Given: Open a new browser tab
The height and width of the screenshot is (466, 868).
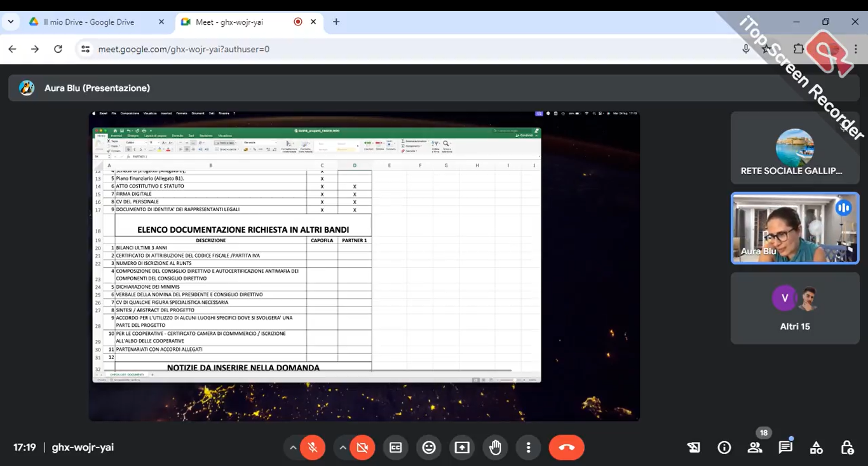Looking at the screenshot, I should (x=336, y=22).
